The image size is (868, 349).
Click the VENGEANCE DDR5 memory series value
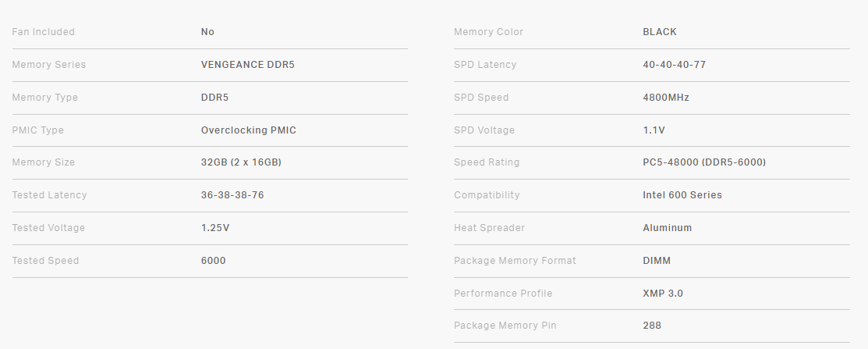247,65
